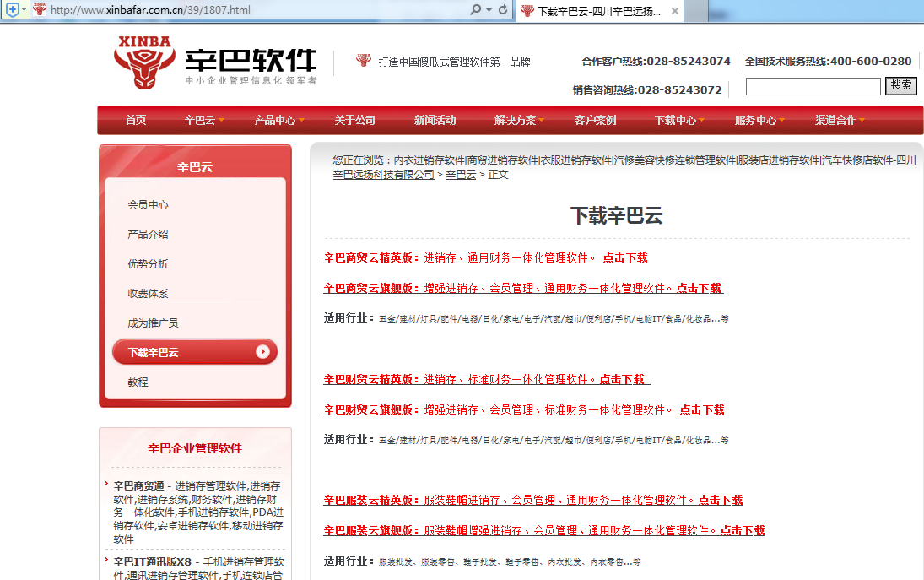Select 收费体系 in sidebar

point(148,294)
